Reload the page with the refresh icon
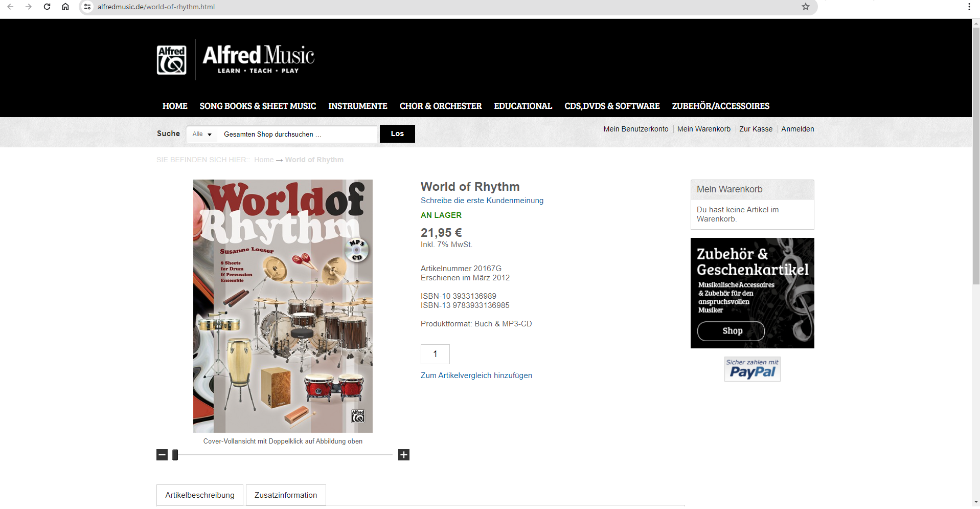This screenshot has width=980, height=509. click(x=47, y=7)
